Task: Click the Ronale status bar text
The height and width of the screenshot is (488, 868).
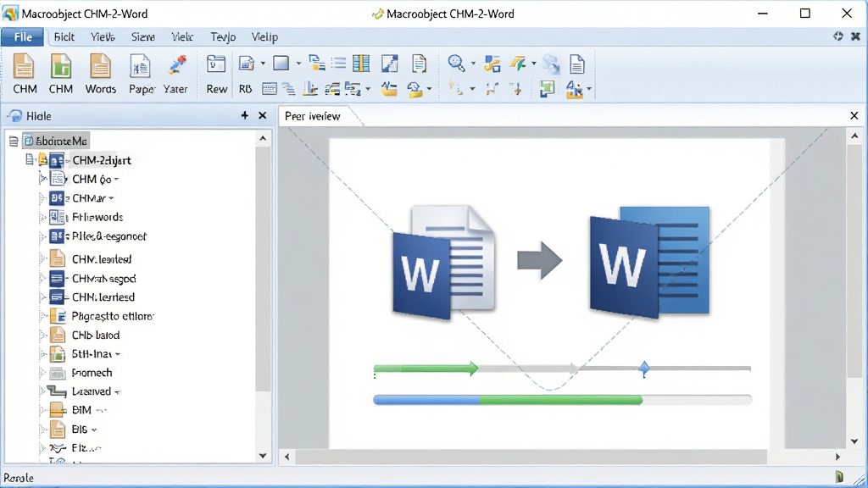Action: [19, 478]
